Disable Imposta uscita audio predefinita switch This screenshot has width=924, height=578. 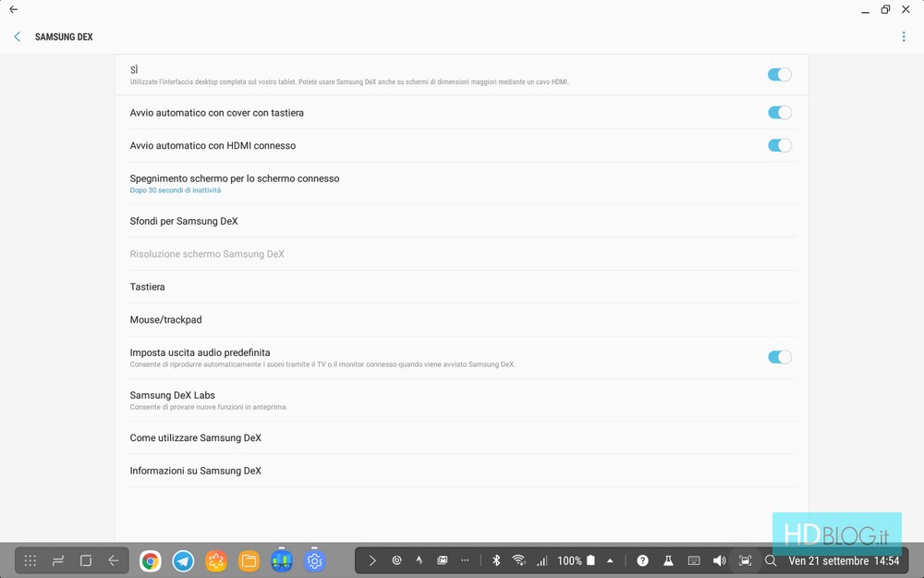779,357
